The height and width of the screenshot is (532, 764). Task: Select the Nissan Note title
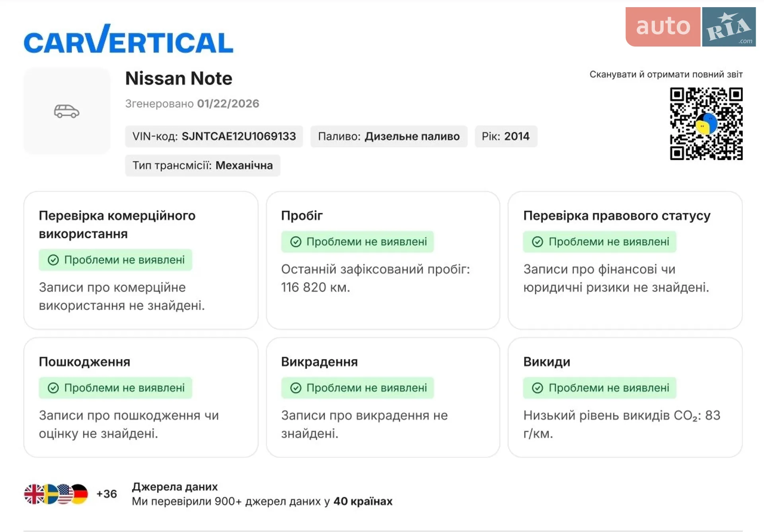(x=179, y=78)
